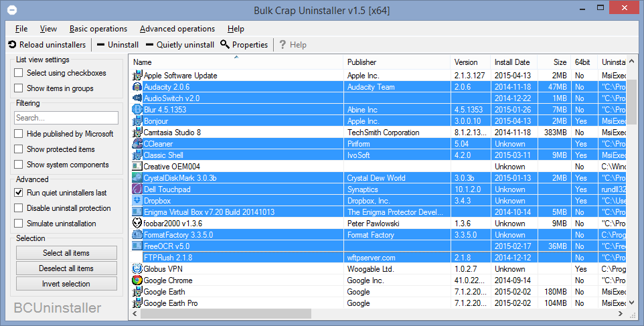Screen dimensions: 644x326
Task: Click the horizontal scrollbar thumb
Action: (x=226, y=314)
